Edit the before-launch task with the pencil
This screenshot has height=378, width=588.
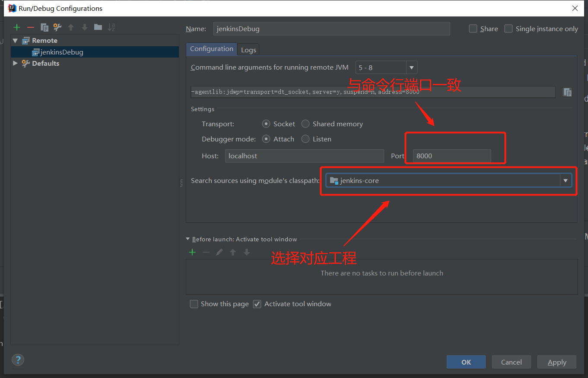coord(219,252)
